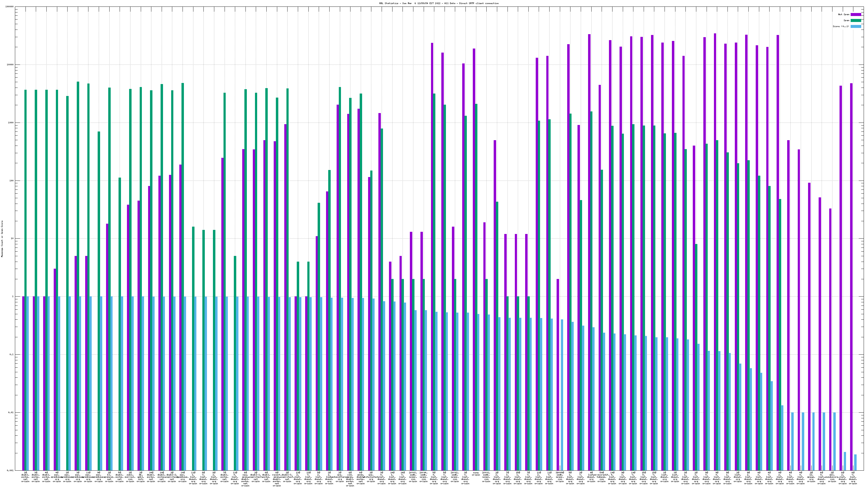Screen dimensions: 868x488
Task: Click the bl.spamcop.net x-axis label
Action: (x=109, y=477)
